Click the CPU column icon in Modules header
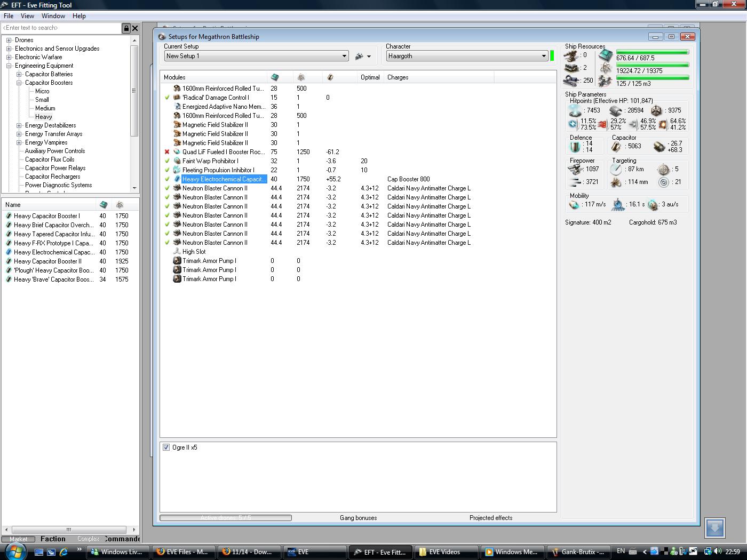The height and width of the screenshot is (560, 747). [x=275, y=77]
